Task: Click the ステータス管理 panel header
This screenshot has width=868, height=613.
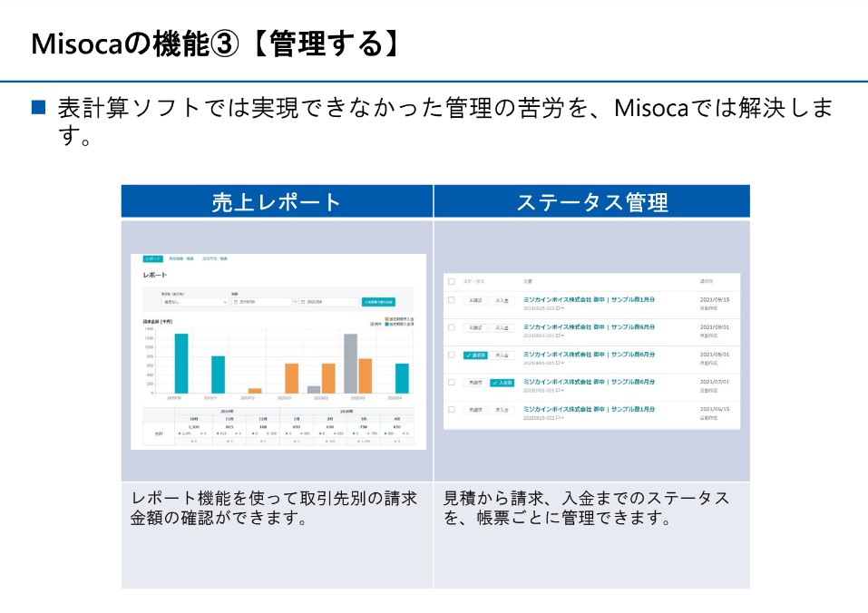Action: (x=592, y=201)
